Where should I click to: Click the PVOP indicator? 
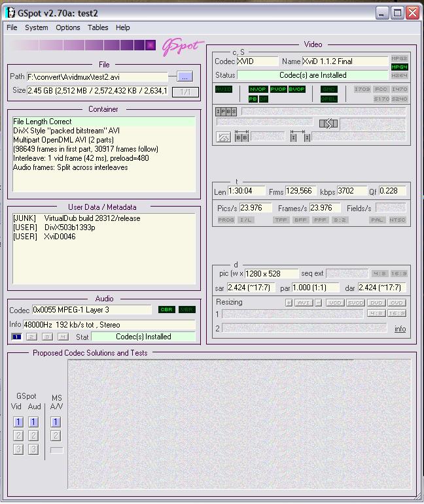click(278, 90)
